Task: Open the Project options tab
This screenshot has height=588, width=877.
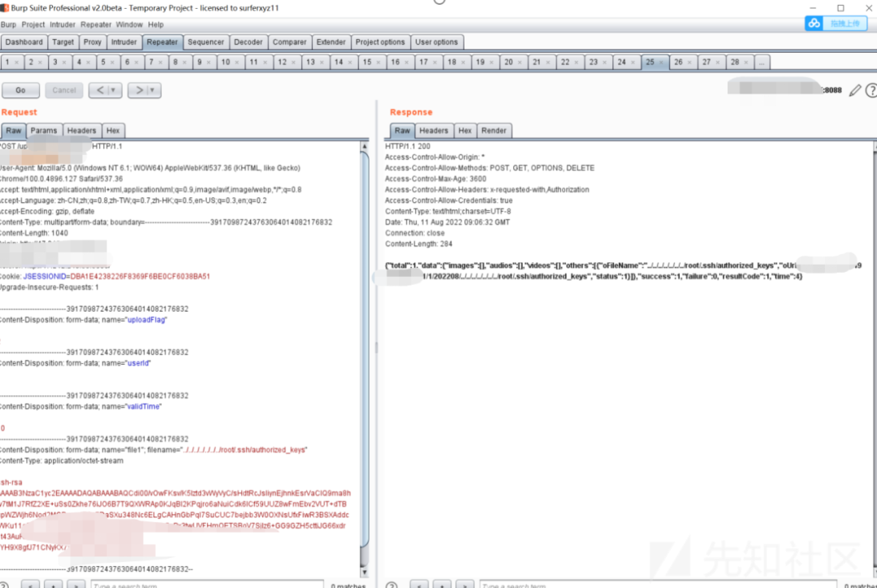Action: tap(380, 42)
